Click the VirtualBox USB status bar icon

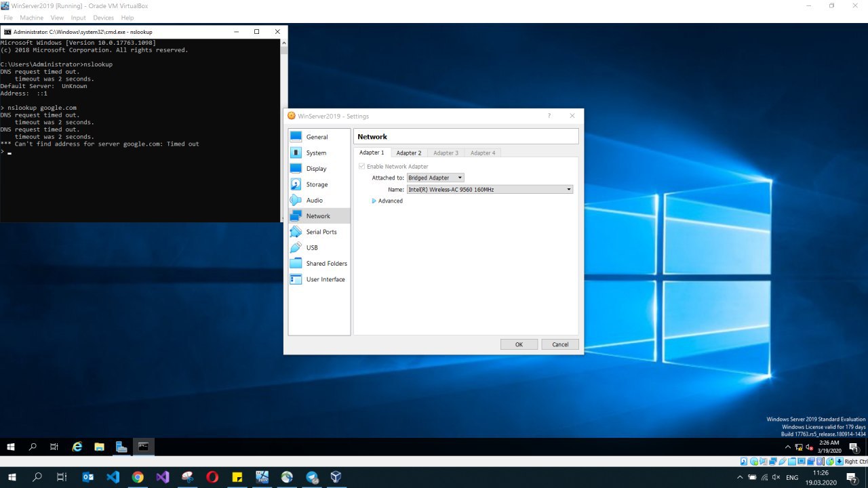click(x=783, y=462)
